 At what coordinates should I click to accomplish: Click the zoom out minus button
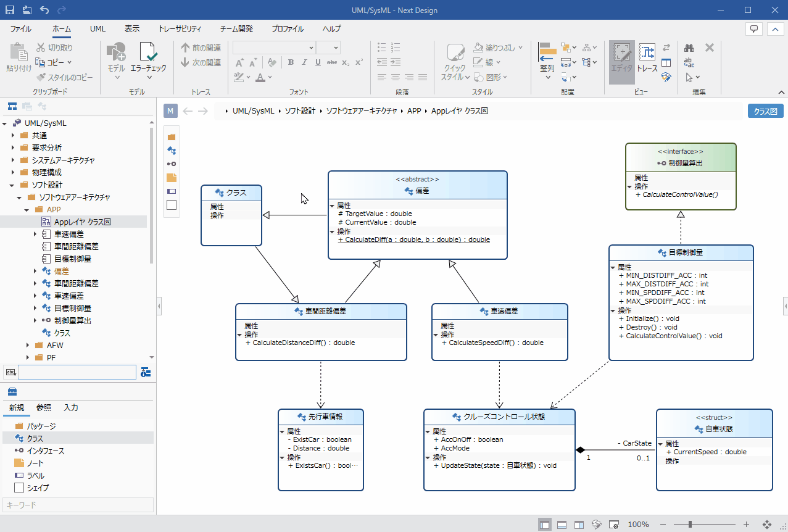pos(663,524)
